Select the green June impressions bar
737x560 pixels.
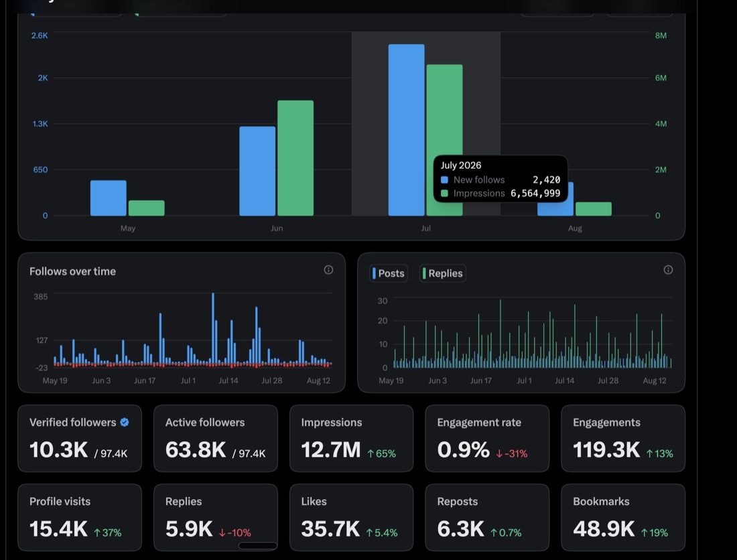pyautogui.click(x=295, y=158)
